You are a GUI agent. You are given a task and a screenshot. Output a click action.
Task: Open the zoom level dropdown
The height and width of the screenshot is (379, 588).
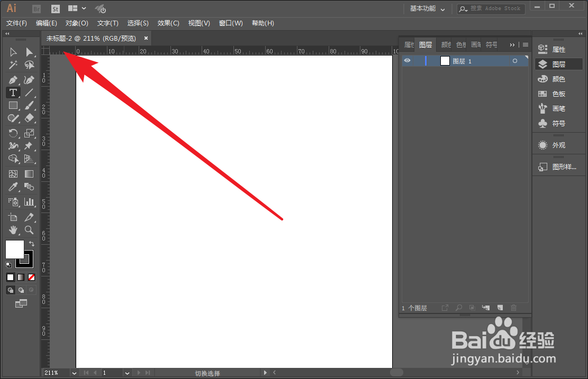(74, 373)
